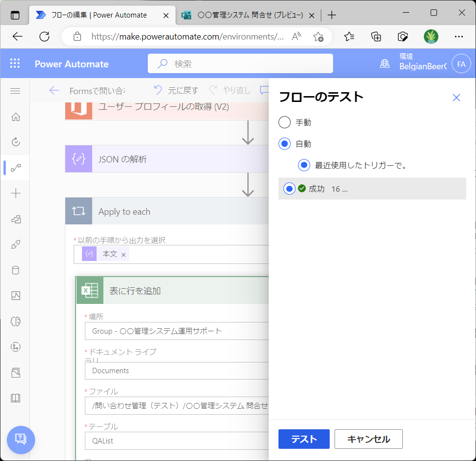The width and height of the screenshot is (476, 461).
Task: Open the 場所 Group dropdown field
Action: (177, 331)
